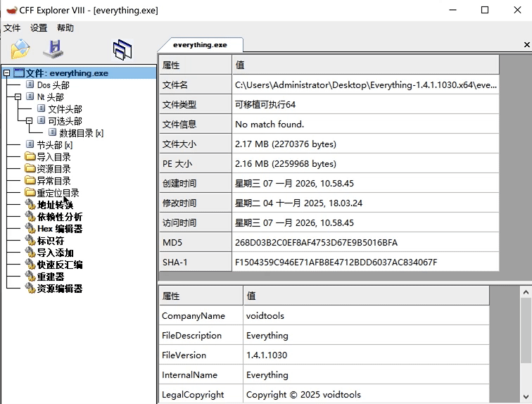Viewport: 532px width, 404px height.
Task: Open the 依赖性分析 tool
Action: (59, 217)
